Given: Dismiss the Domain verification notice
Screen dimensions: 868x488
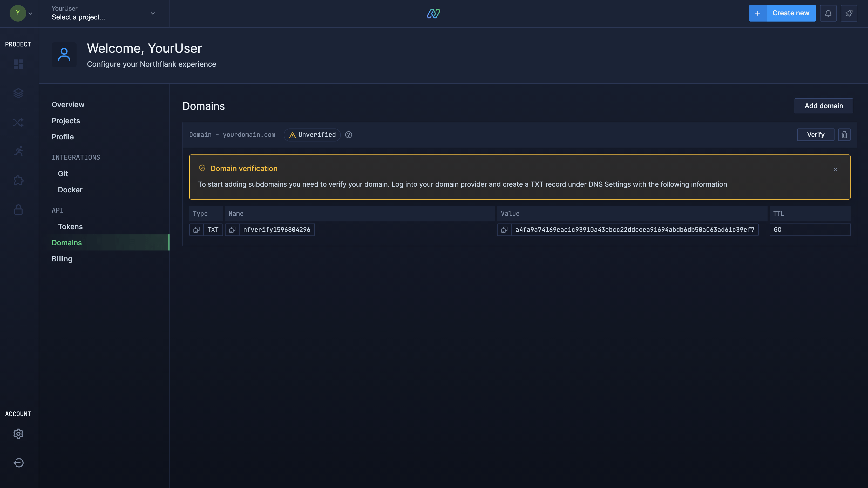Looking at the screenshot, I should 836,170.
